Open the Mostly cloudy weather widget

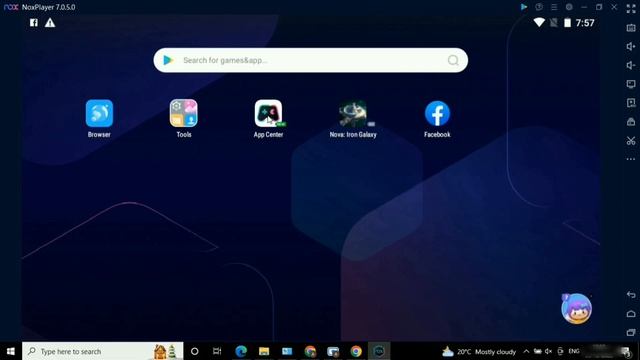tap(479, 351)
